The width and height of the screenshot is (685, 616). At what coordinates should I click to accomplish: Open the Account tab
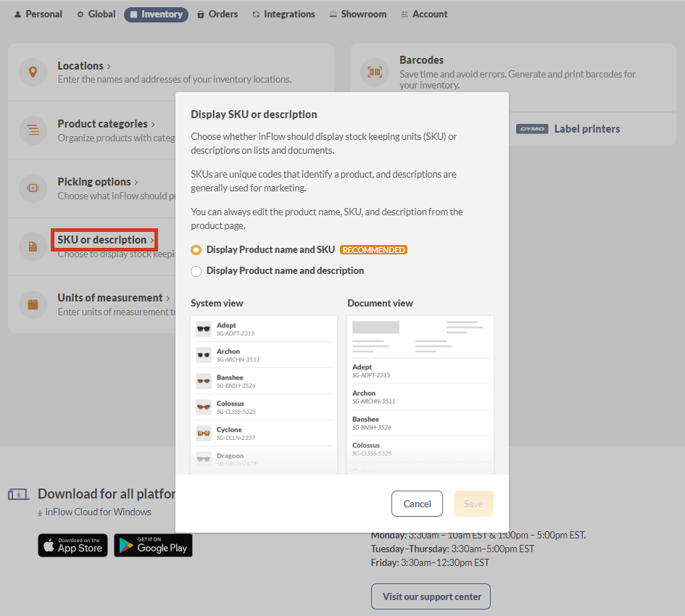[424, 14]
